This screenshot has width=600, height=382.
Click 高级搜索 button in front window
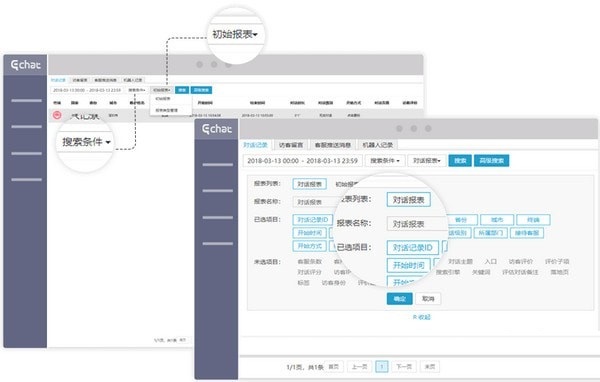(492, 161)
